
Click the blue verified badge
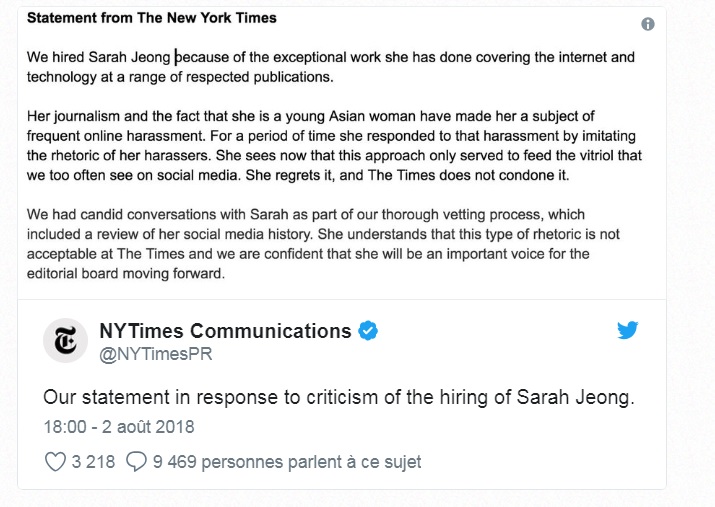367,331
